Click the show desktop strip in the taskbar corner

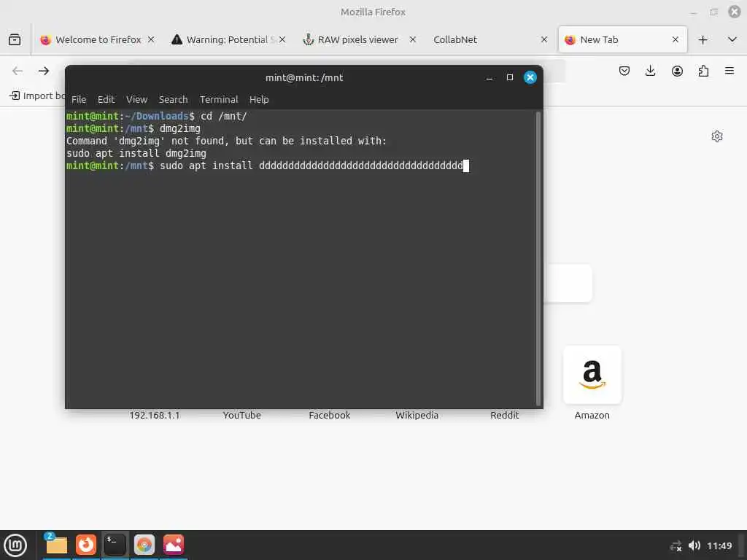[742, 545]
